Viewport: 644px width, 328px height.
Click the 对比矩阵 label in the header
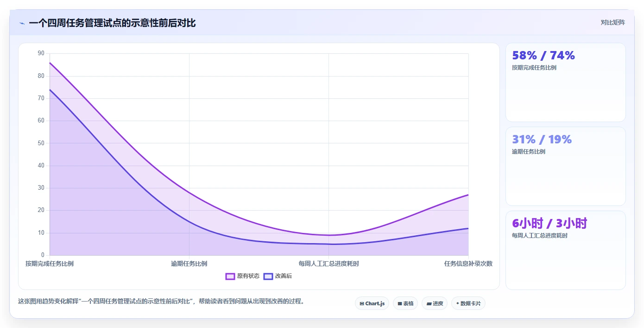pos(612,23)
